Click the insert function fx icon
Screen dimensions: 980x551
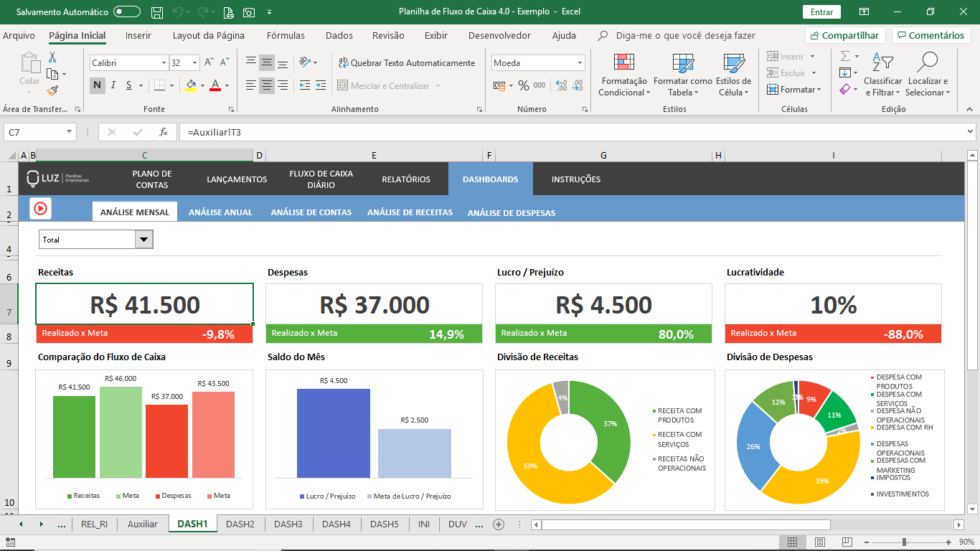(164, 132)
